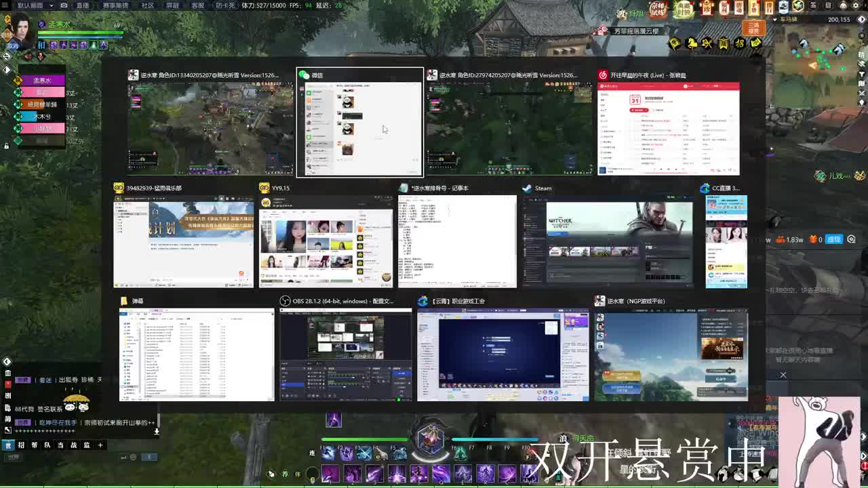Screen dimensions: 868x488
Task: Switch to the YY9.15 window thumbnail
Action: 325,236
